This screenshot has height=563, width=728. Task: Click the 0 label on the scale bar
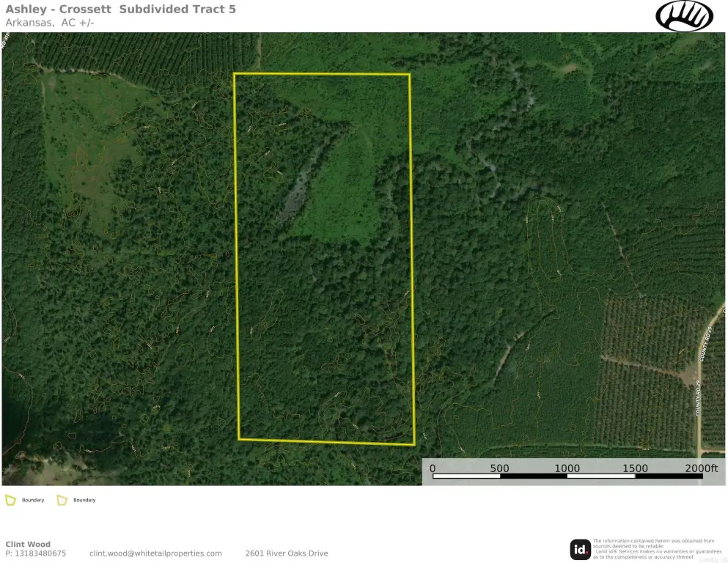point(433,468)
